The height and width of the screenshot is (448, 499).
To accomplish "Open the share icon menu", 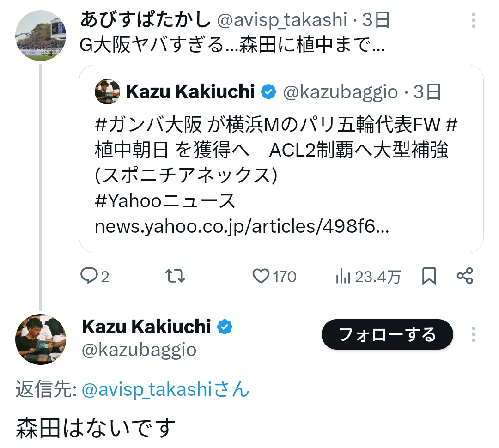I will (464, 276).
